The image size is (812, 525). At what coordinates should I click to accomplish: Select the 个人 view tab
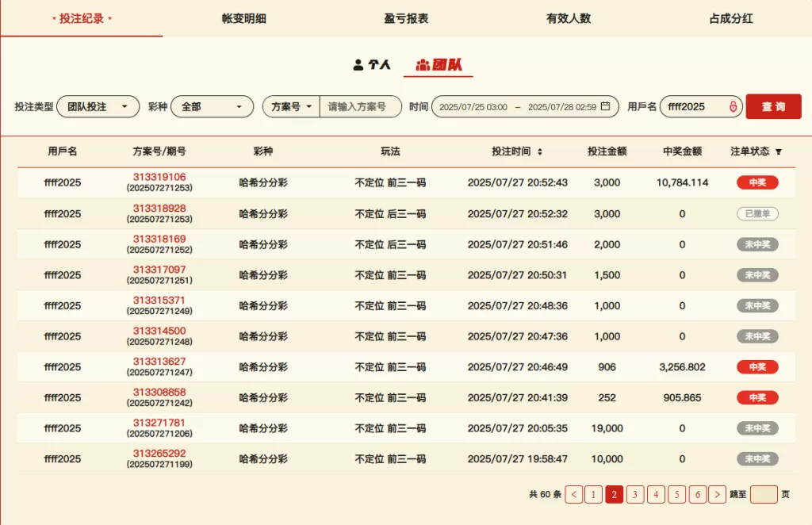(x=372, y=65)
